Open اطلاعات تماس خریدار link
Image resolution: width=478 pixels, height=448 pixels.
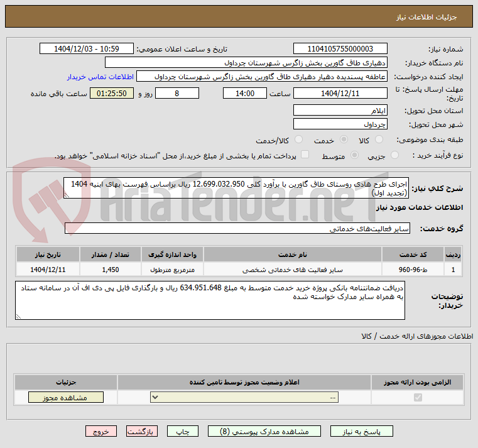coord(100,77)
